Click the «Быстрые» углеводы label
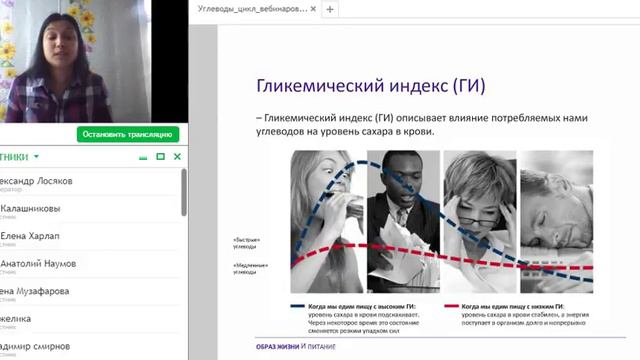 246,243
